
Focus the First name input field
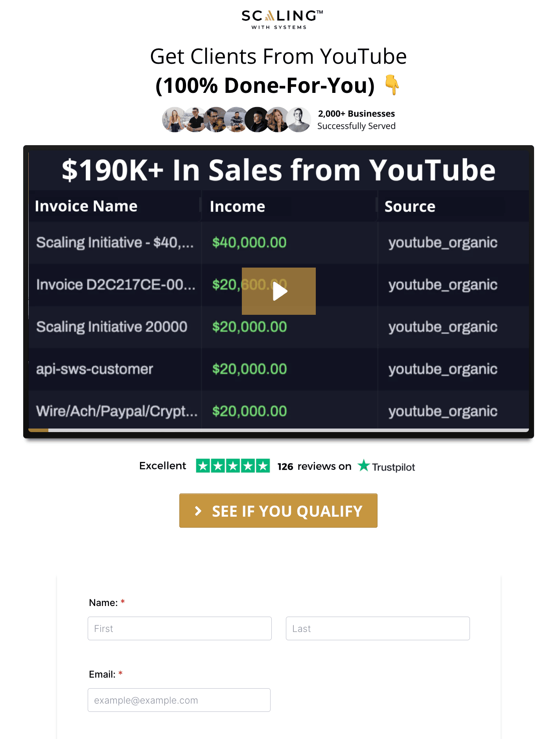pyautogui.click(x=180, y=628)
